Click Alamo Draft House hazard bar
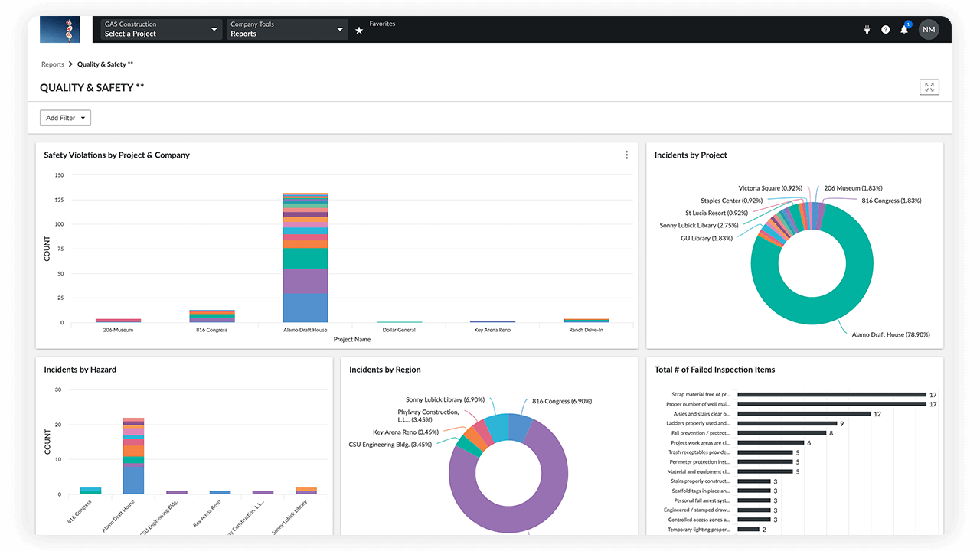 click(x=133, y=456)
